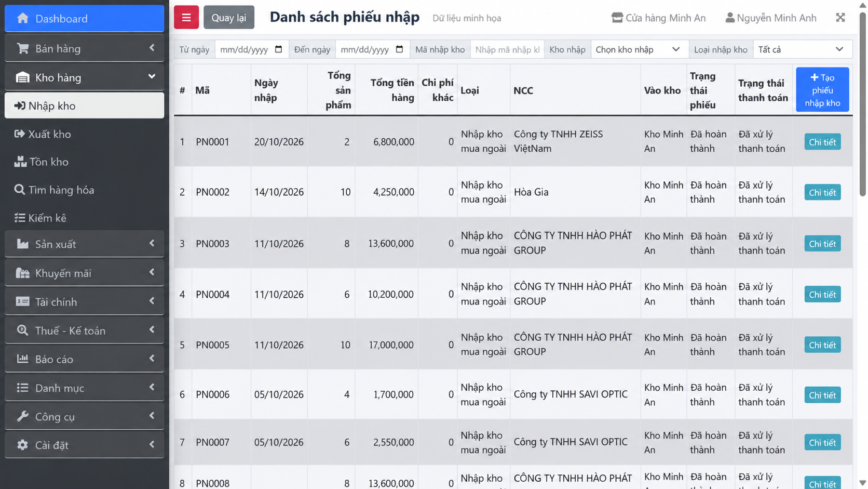Open the Xuất kho submenu item
The width and height of the screenshot is (868, 489).
(85, 134)
